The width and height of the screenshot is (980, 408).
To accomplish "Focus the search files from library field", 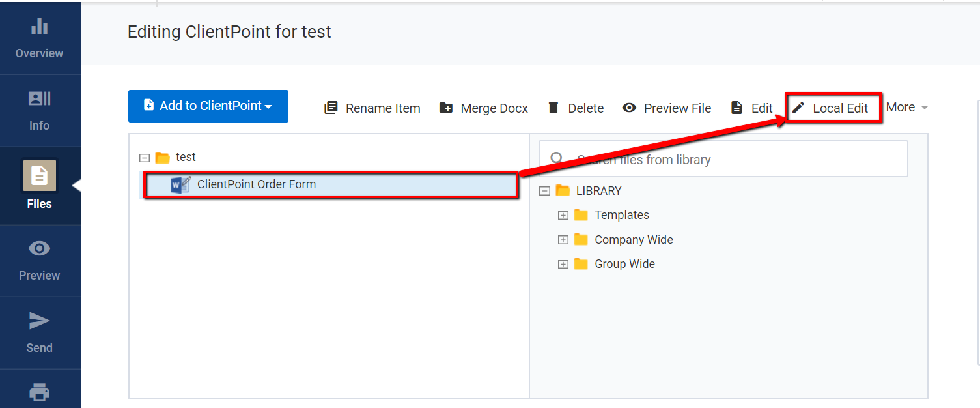I will point(723,159).
